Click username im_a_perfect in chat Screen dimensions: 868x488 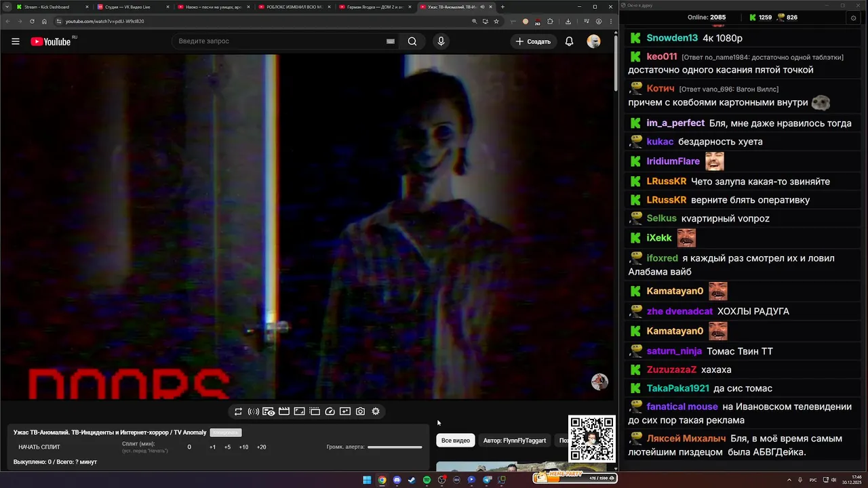coord(675,123)
